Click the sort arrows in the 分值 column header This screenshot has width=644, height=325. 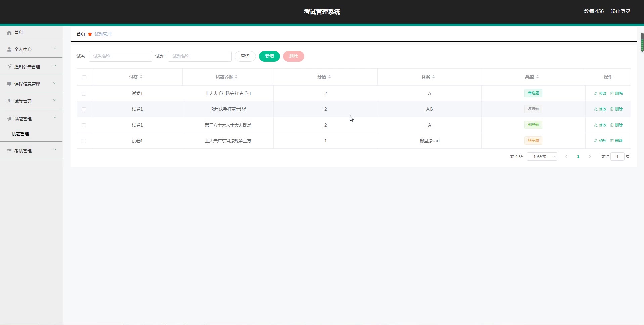click(x=330, y=77)
